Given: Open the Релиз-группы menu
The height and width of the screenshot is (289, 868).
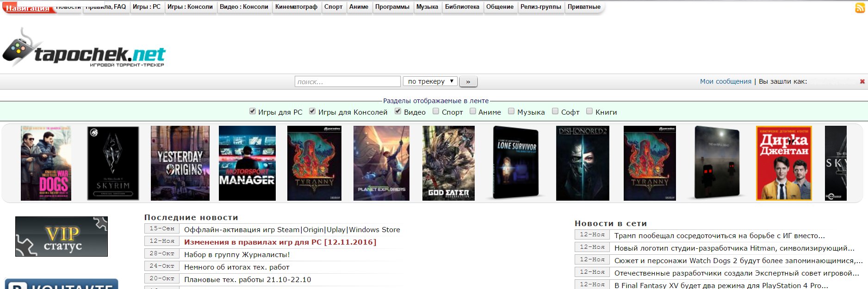Looking at the screenshot, I should click(541, 7).
